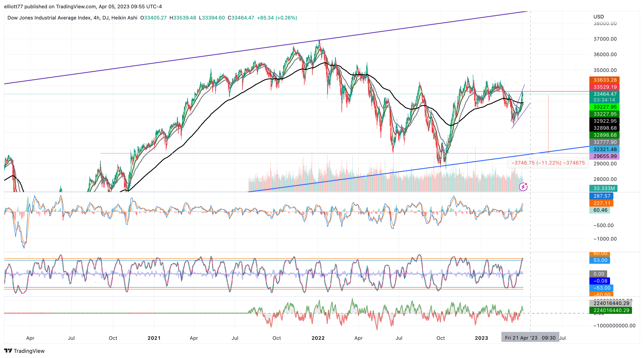Click the gray 0.00 oscillator label

click(x=598, y=274)
